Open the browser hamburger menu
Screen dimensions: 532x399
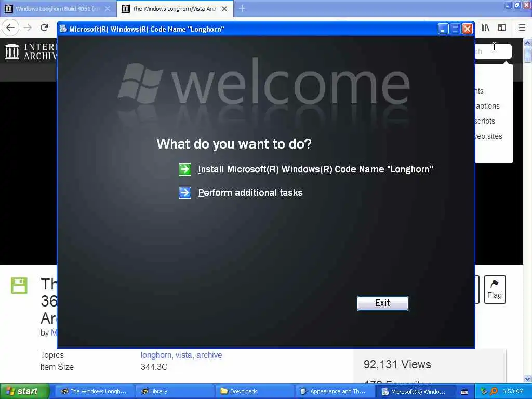tap(522, 28)
